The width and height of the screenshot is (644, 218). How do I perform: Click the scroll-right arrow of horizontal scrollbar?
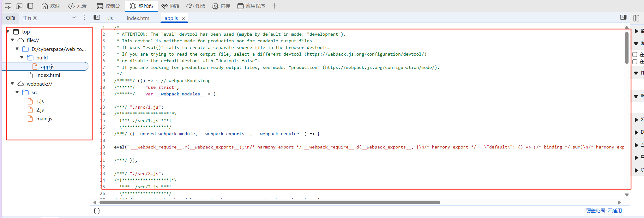619,202
